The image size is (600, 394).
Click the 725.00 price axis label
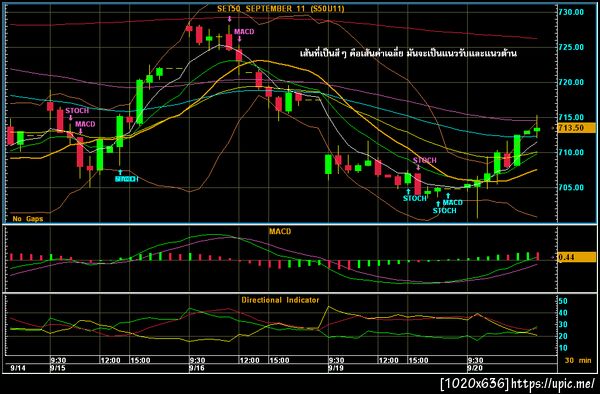click(571, 47)
